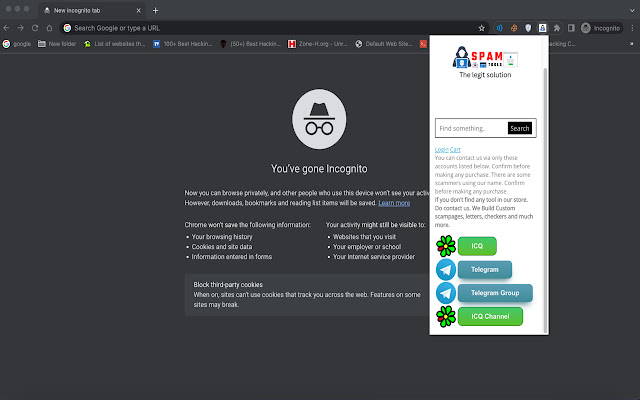Click 'Information entered in forms' list item
This screenshot has height=400, width=640.
tap(231, 257)
